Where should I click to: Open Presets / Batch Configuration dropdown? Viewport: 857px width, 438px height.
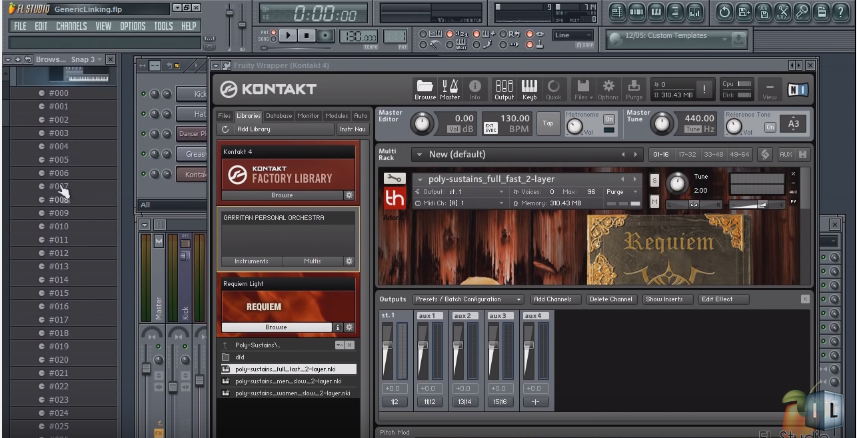468,299
